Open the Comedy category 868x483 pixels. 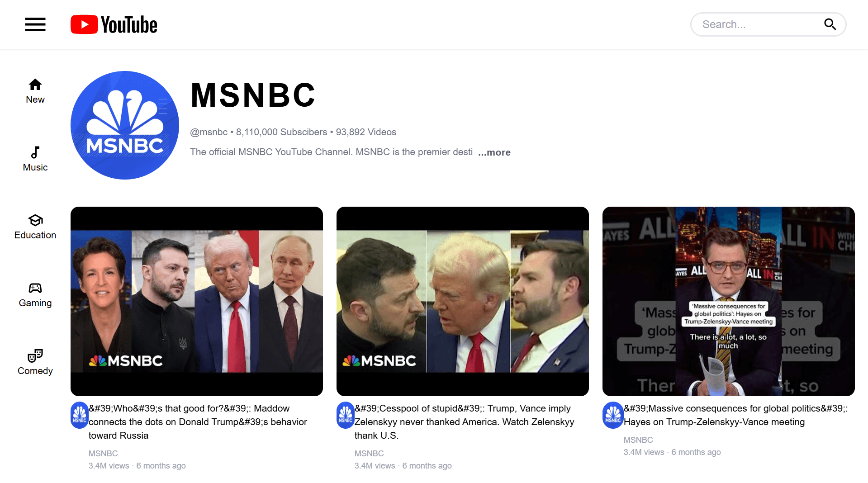tap(35, 363)
